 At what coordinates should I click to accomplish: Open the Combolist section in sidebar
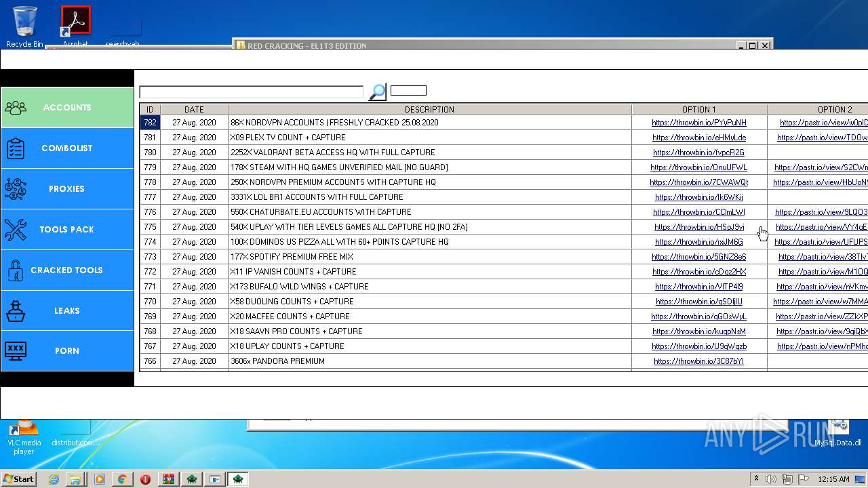pyautogui.click(x=67, y=148)
